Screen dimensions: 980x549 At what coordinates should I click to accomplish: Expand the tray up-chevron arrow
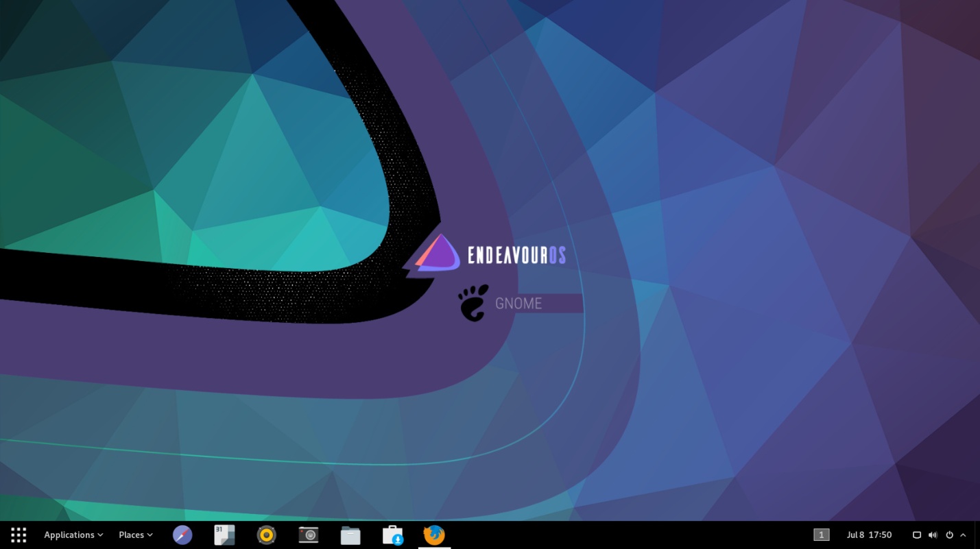(963, 535)
